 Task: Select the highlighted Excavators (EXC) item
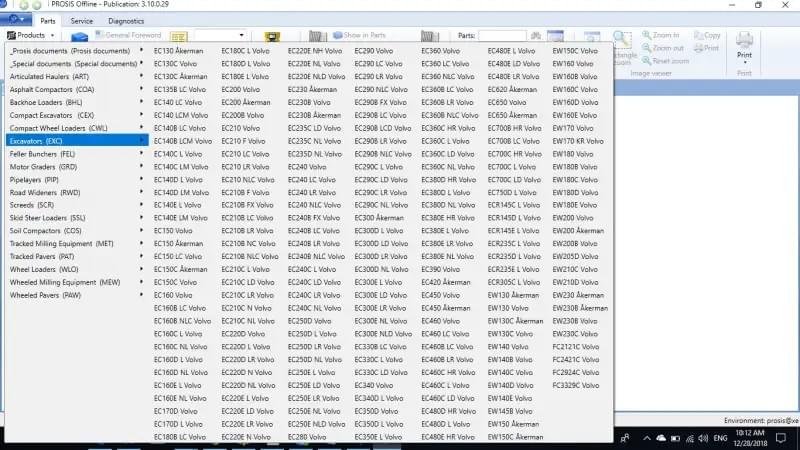pyautogui.click(x=77, y=141)
